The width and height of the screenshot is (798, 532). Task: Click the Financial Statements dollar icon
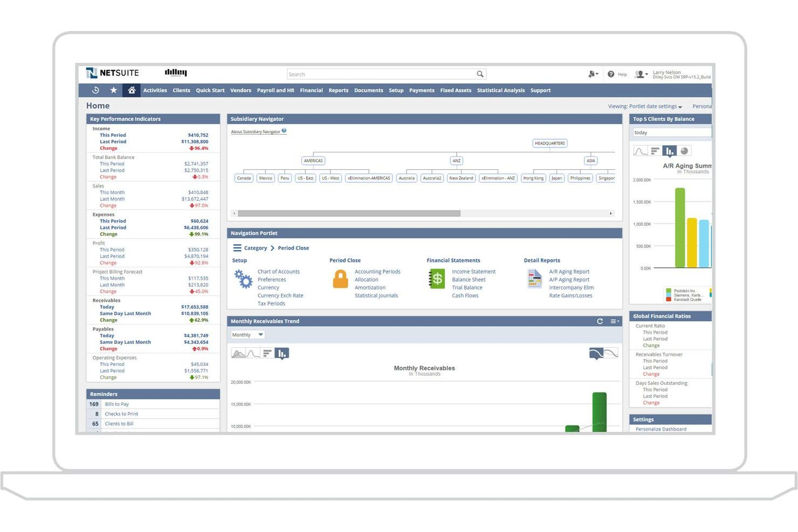pyautogui.click(x=437, y=279)
